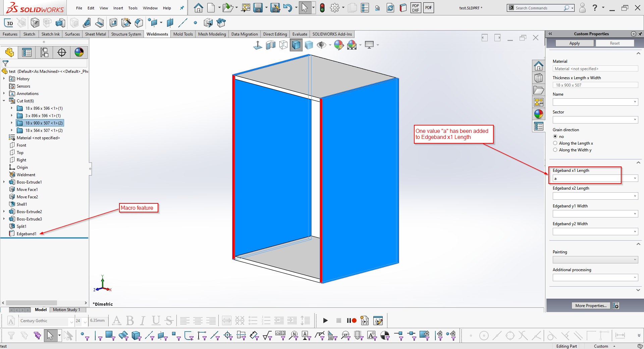Image resolution: width=644 pixels, height=349 pixels.
Task: Open the Tools menu
Action: click(133, 8)
